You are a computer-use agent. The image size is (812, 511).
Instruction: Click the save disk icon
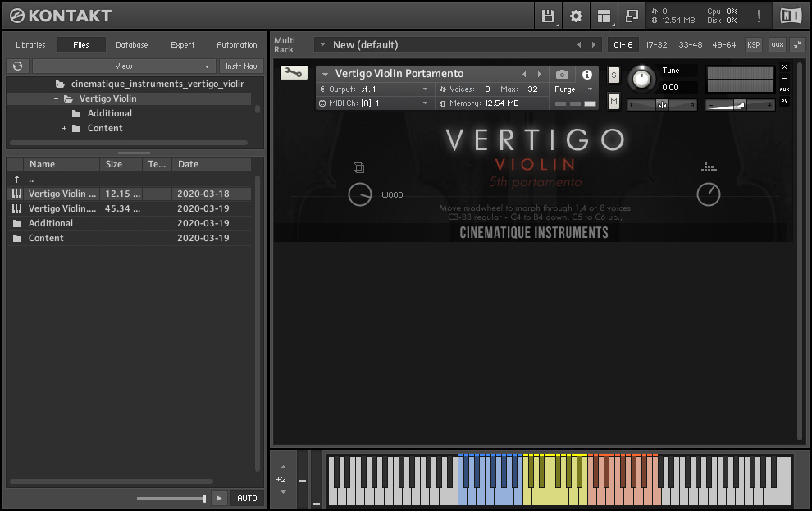(548, 15)
